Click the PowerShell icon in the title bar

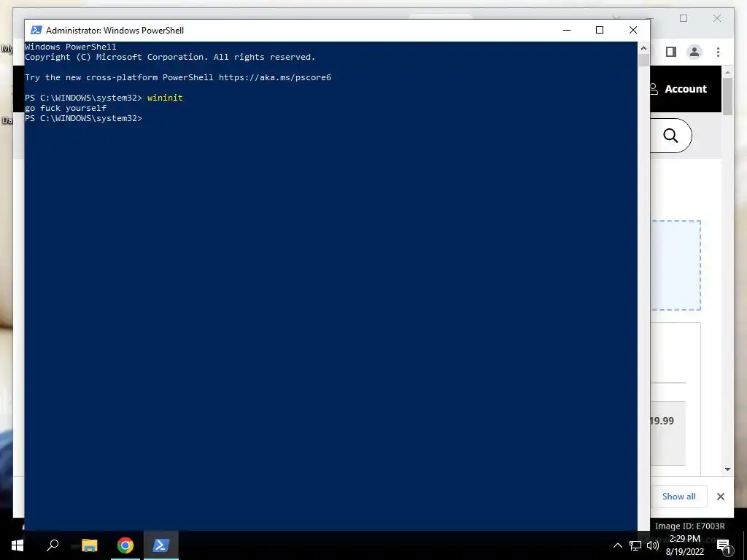(36, 30)
